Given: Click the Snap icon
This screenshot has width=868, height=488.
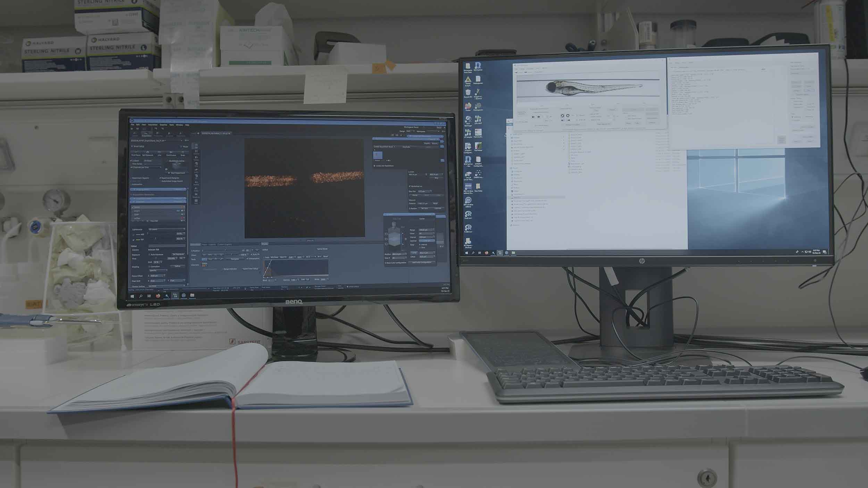Looking at the screenshot, I should pos(183,152).
